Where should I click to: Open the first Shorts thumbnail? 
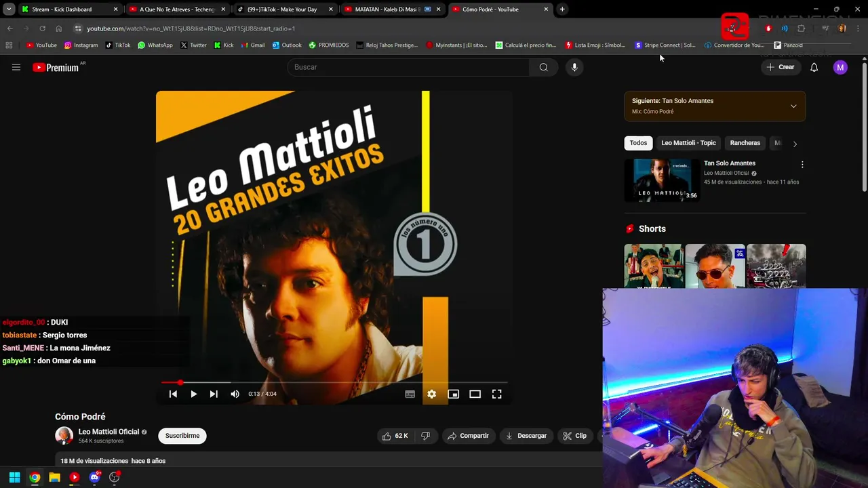654,266
